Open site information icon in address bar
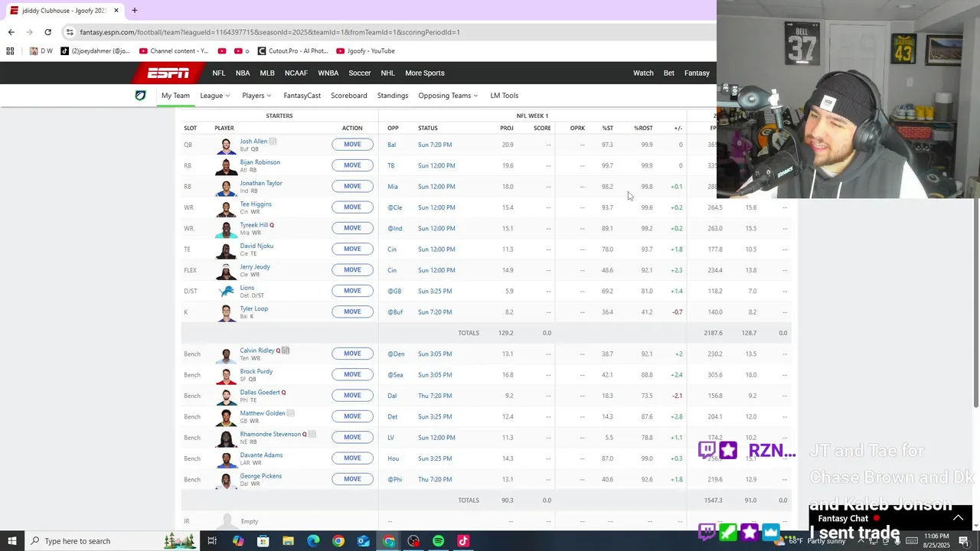Viewport: 980px width, 551px height. [x=70, y=32]
